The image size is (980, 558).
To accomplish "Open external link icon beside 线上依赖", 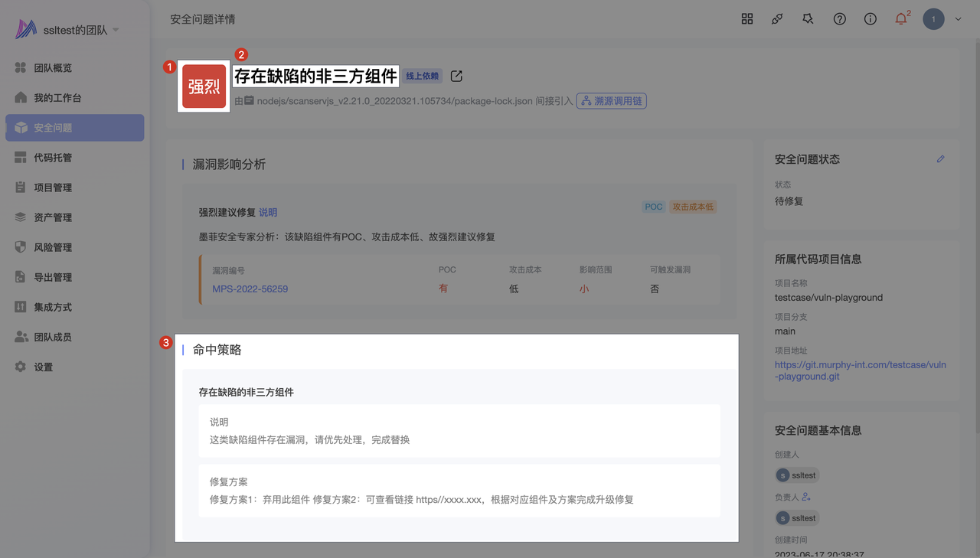I will 456,76.
